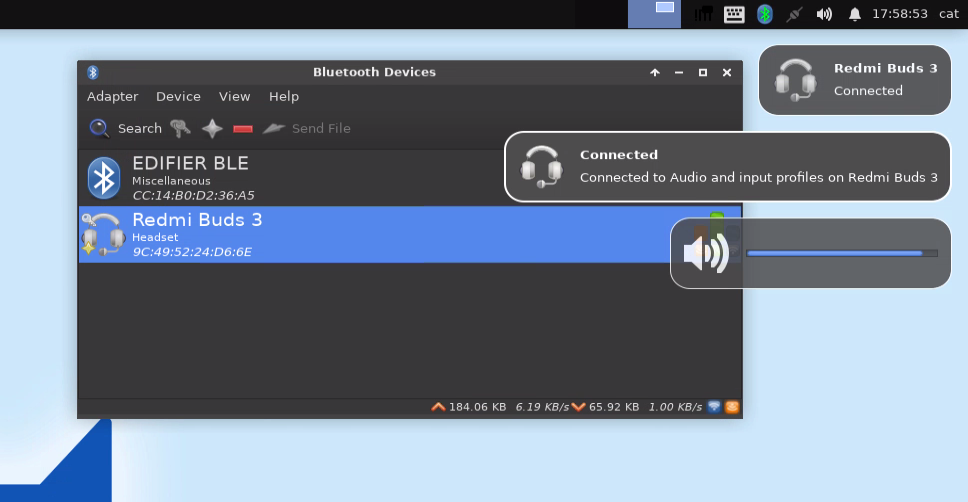Click the 6.19 KB/s upload speed
The height and width of the screenshot is (502, 968).
tap(542, 407)
